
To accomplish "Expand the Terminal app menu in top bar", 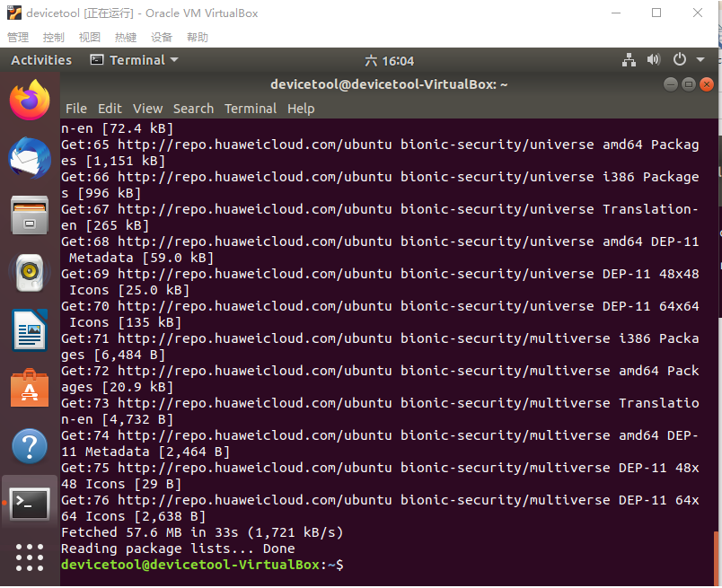I will (x=135, y=60).
